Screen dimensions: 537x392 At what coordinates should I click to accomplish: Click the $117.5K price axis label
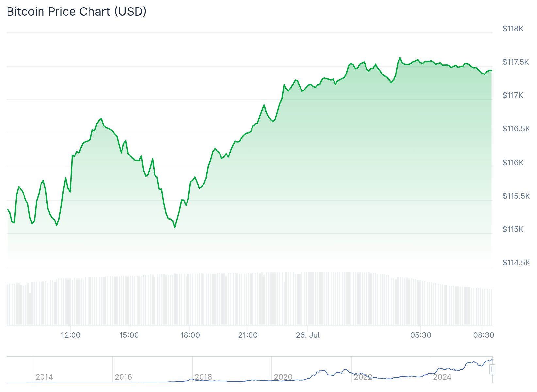(515, 62)
